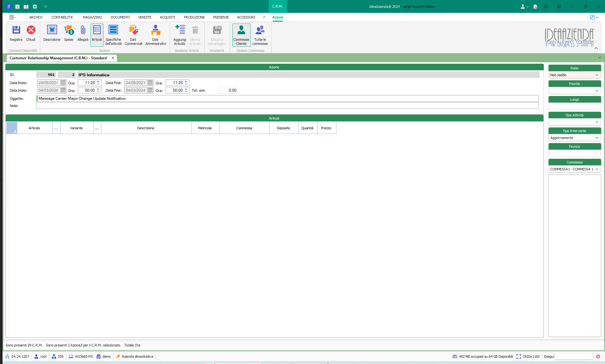Click the Registra save icon
This screenshot has width=605, height=364.
tap(16, 30)
